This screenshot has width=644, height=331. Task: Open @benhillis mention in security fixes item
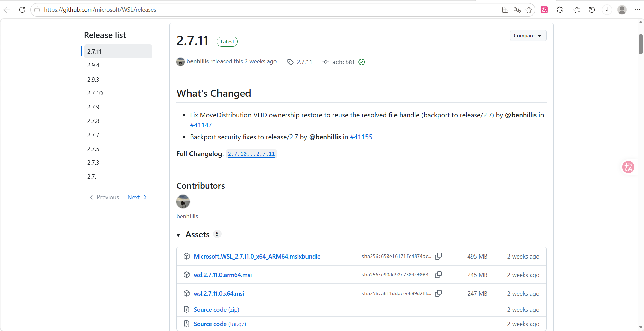[x=325, y=137]
